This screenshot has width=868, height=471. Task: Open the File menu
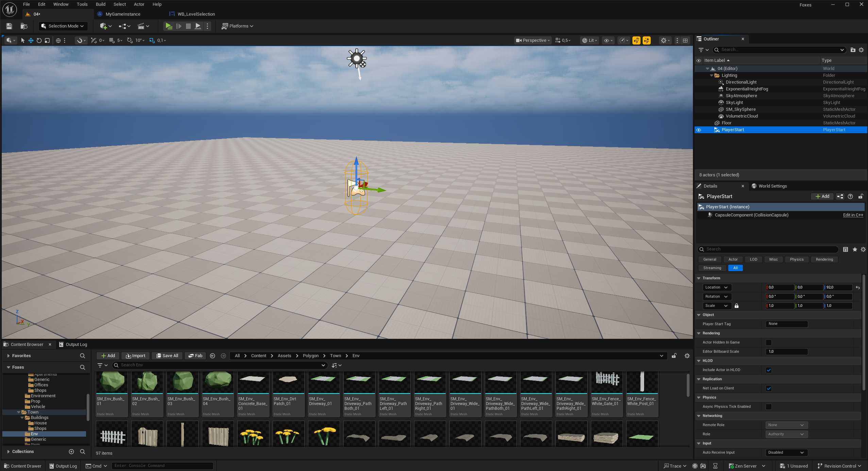(27, 4)
